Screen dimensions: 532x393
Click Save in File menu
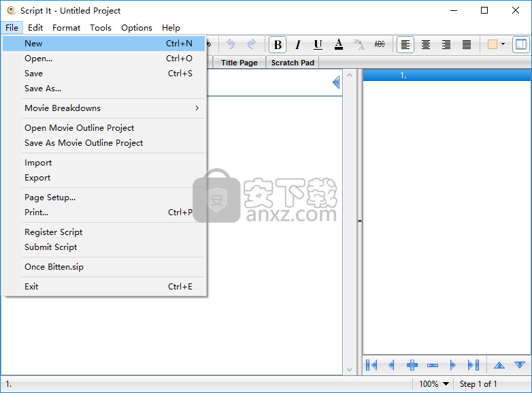point(104,74)
